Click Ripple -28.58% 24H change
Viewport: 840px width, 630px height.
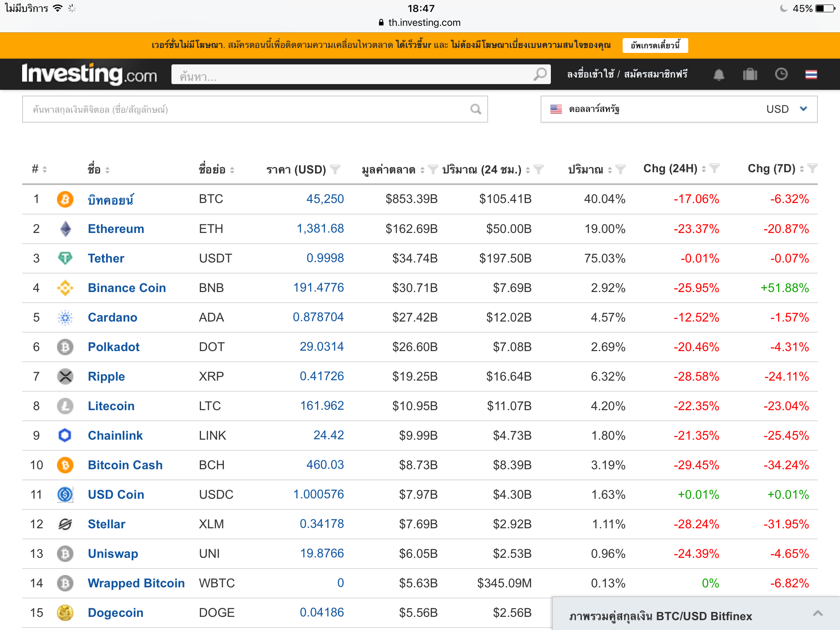click(696, 377)
